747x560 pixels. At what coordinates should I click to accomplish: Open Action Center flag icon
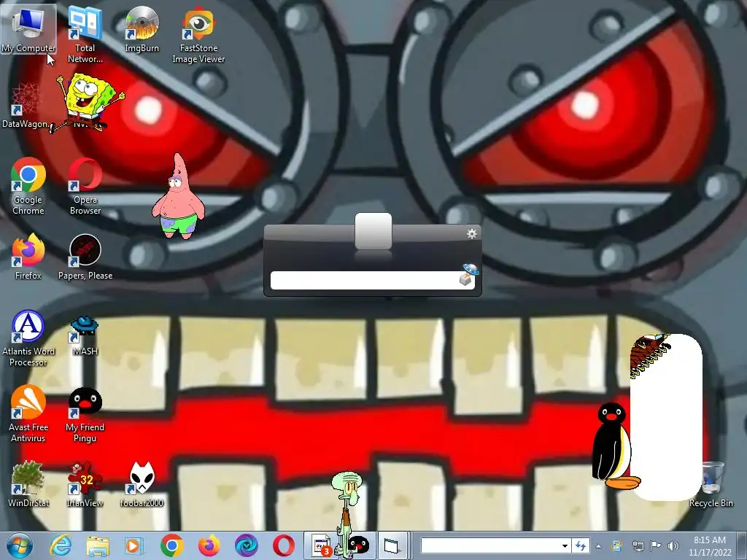click(x=656, y=545)
